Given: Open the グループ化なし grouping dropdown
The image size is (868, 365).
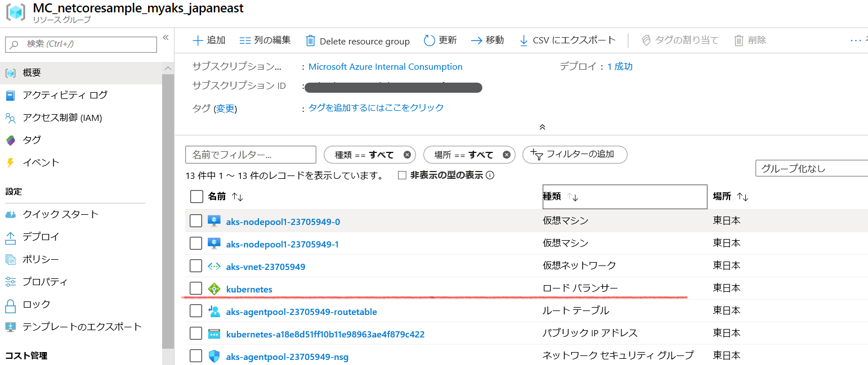Looking at the screenshot, I should click(x=812, y=168).
